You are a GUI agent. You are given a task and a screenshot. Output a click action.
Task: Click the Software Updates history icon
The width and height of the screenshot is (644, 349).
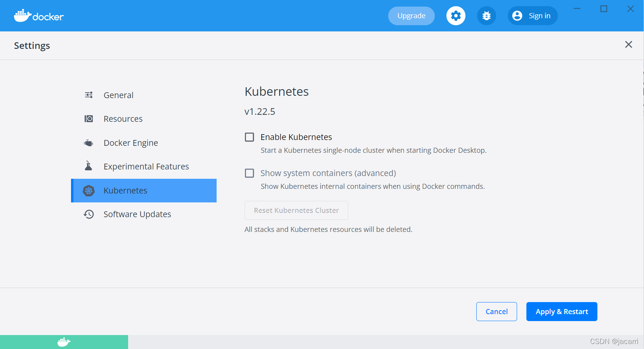click(89, 214)
